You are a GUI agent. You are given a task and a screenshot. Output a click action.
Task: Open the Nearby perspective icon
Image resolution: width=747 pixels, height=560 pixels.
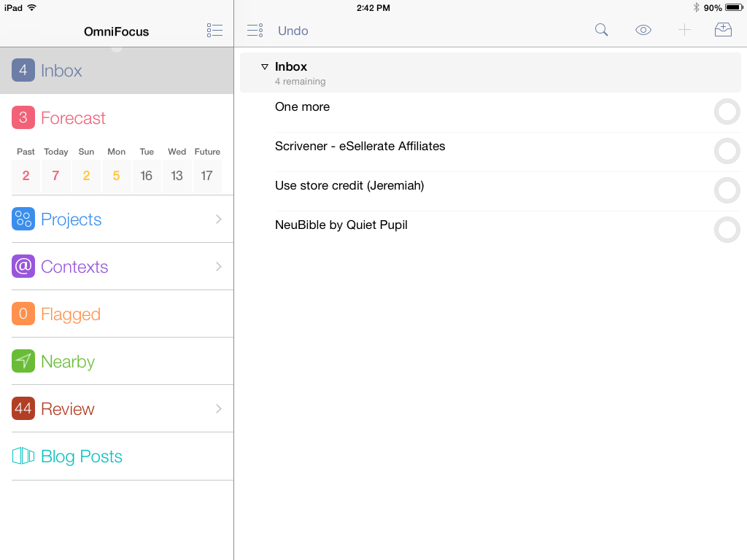click(23, 361)
